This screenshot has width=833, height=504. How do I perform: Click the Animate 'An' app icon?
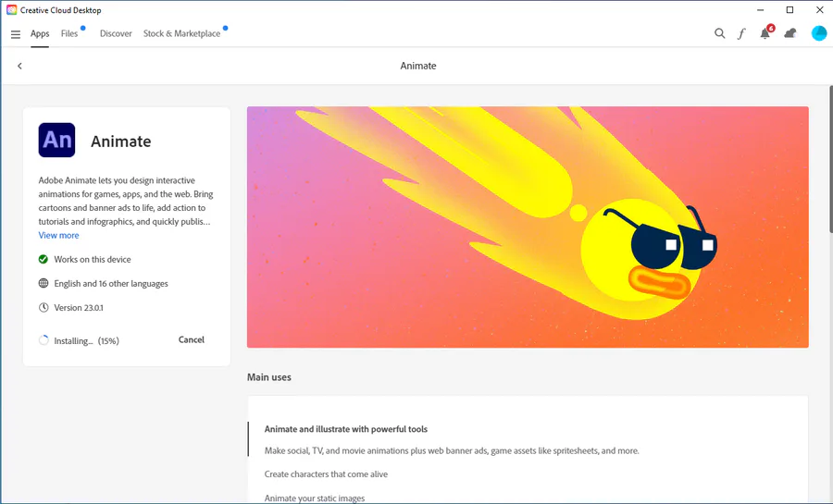coord(56,140)
